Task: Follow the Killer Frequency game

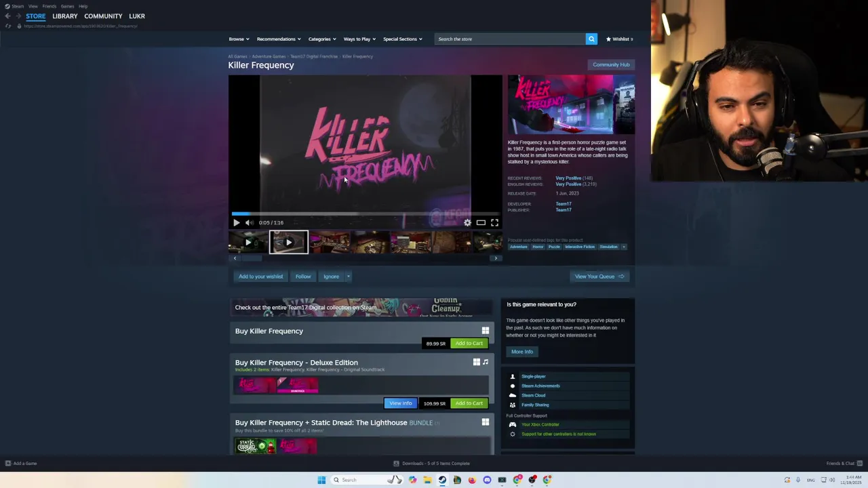Action: [x=303, y=277]
